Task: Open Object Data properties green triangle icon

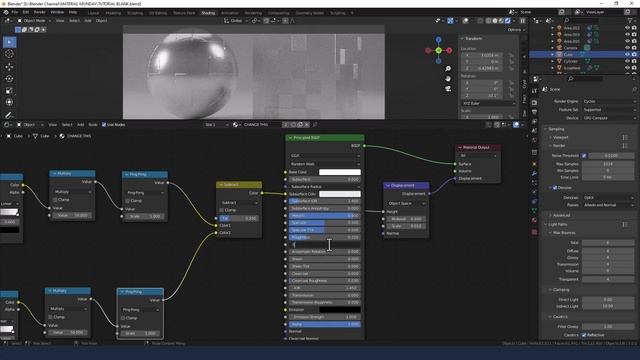Action: point(534,211)
